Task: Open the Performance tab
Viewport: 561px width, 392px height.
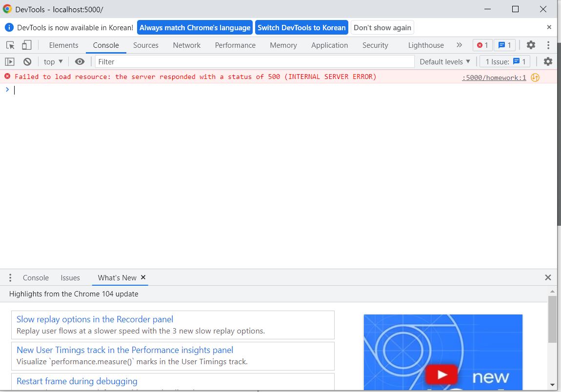Action: (x=235, y=45)
